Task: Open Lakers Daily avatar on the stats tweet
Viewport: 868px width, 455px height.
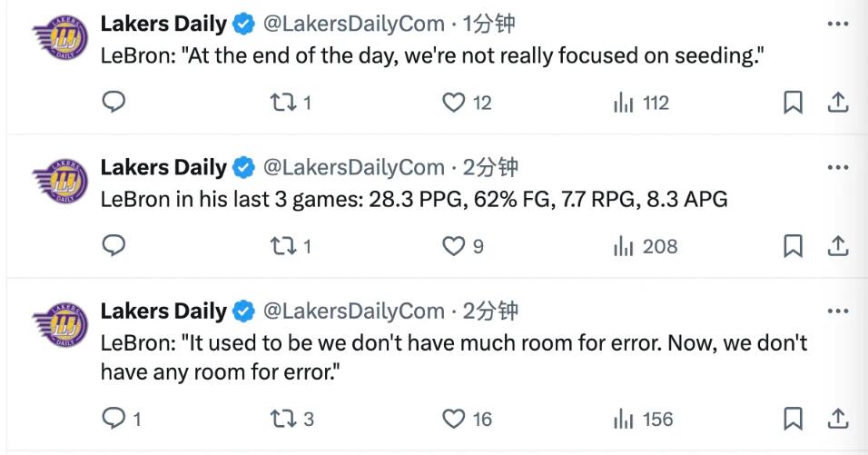Action: [60, 182]
